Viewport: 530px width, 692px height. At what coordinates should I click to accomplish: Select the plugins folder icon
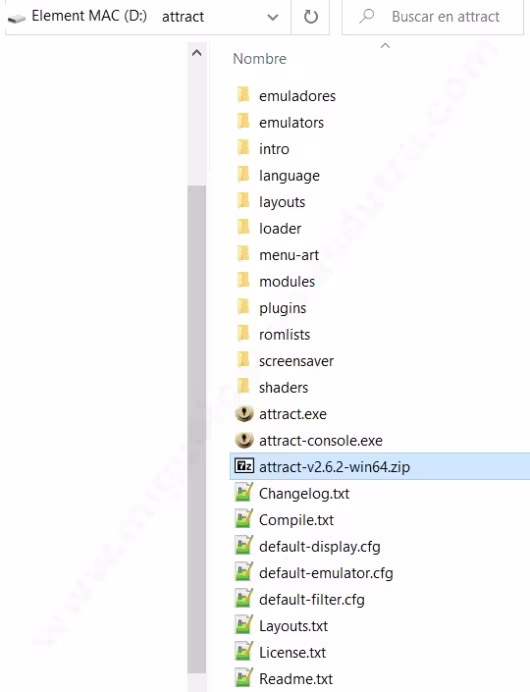244,307
